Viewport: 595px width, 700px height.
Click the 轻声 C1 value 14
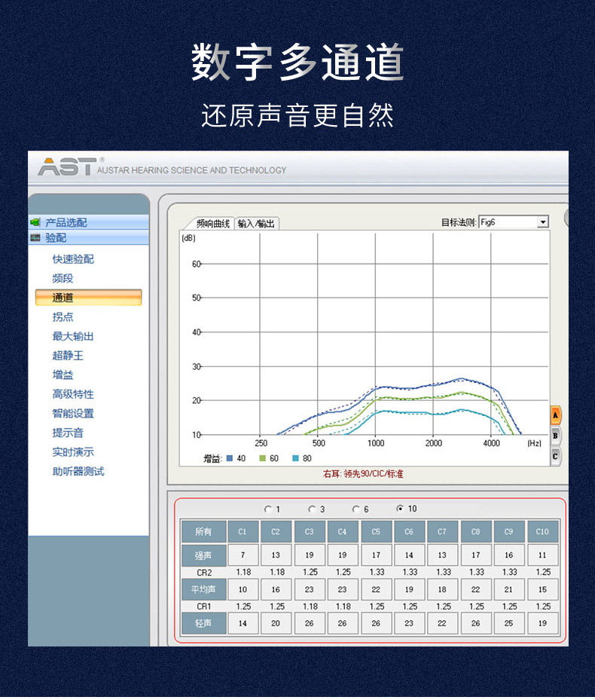coord(243,623)
